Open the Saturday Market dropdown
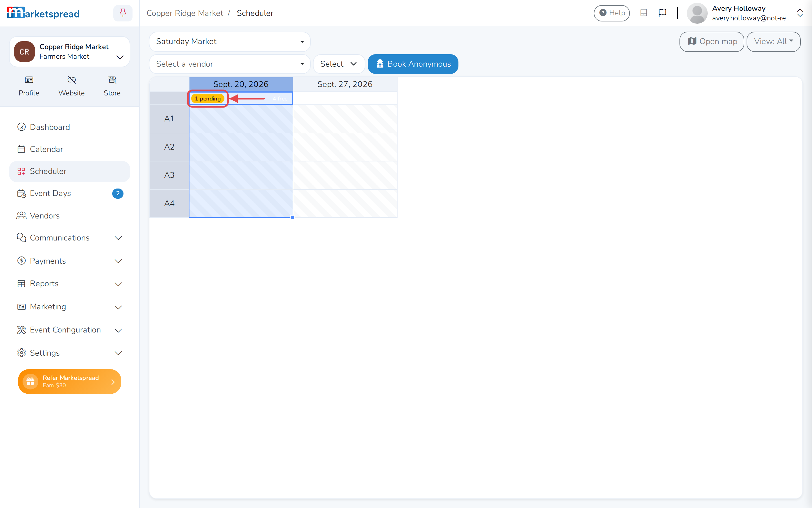The height and width of the screenshot is (508, 812). (230, 42)
